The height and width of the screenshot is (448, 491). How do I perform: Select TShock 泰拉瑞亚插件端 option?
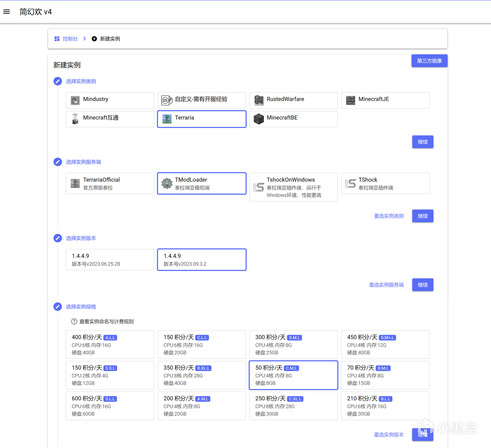(x=385, y=183)
